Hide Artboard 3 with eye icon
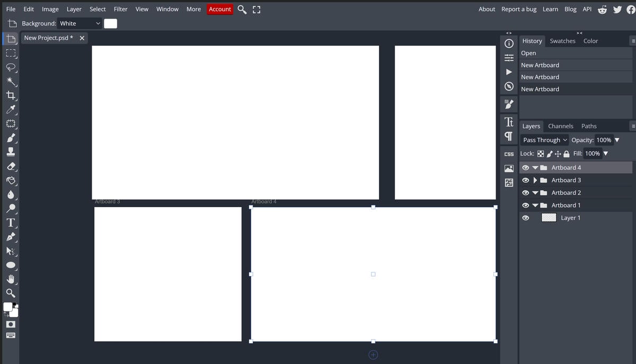Image resolution: width=636 pixels, height=364 pixels. point(526,180)
